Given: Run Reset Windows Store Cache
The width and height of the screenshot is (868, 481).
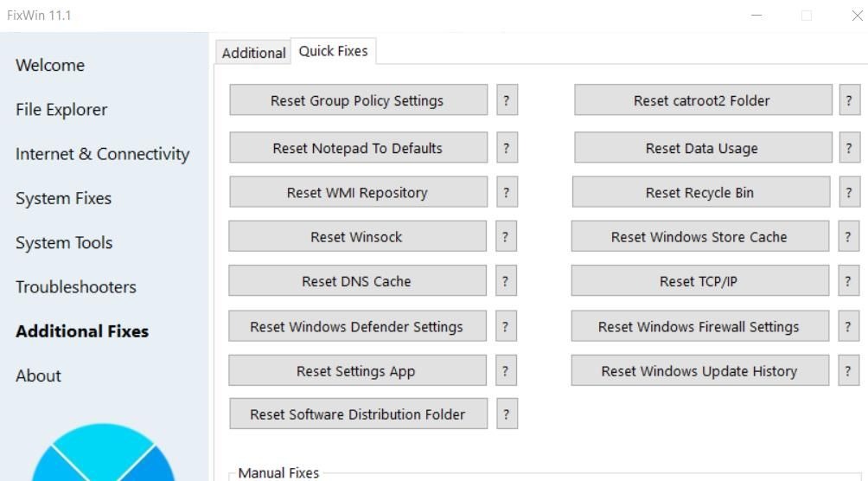Looking at the screenshot, I should [699, 237].
